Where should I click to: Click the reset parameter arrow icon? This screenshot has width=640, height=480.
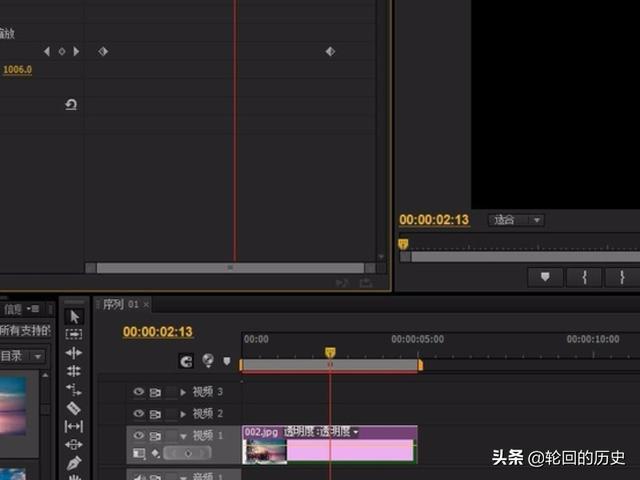(71, 104)
